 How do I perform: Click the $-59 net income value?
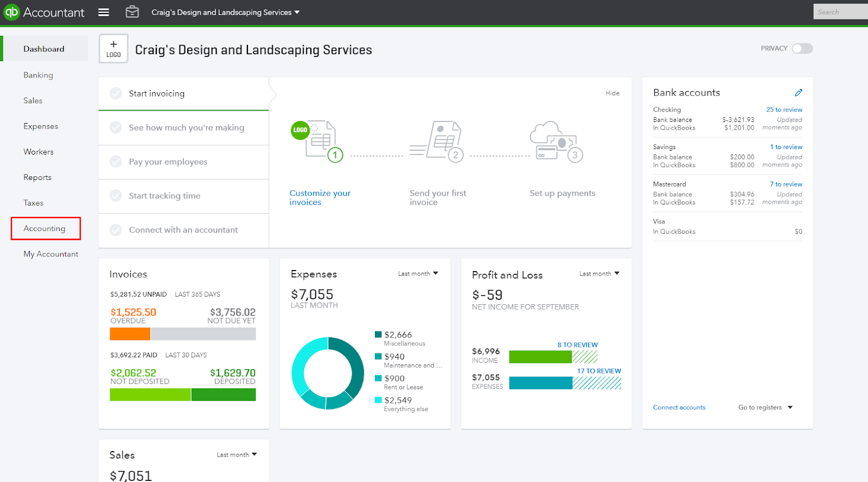click(487, 295)
